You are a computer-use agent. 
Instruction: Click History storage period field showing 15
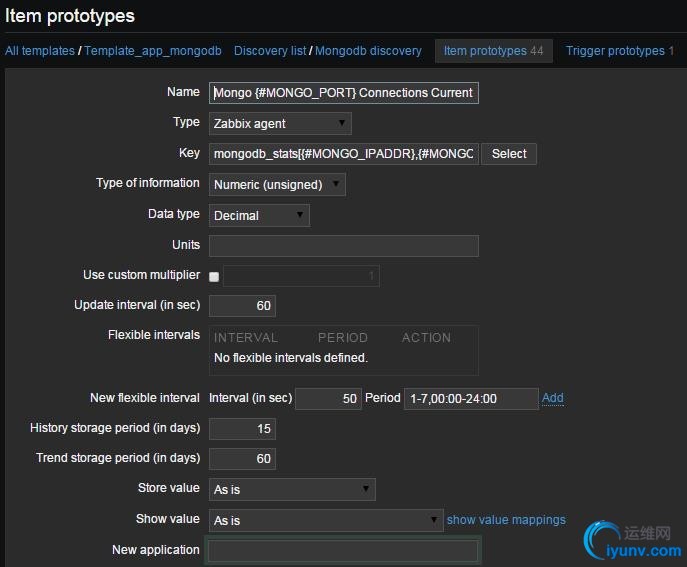click(242, 429)
